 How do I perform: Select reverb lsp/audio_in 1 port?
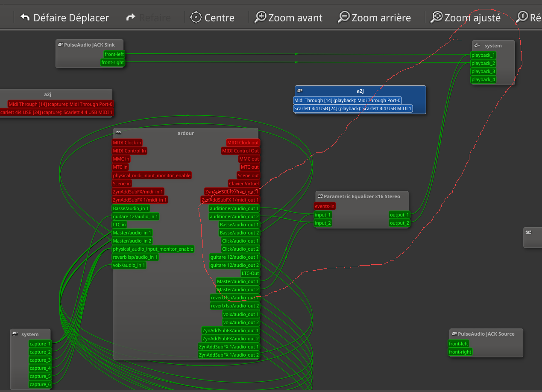coord(135,257)
